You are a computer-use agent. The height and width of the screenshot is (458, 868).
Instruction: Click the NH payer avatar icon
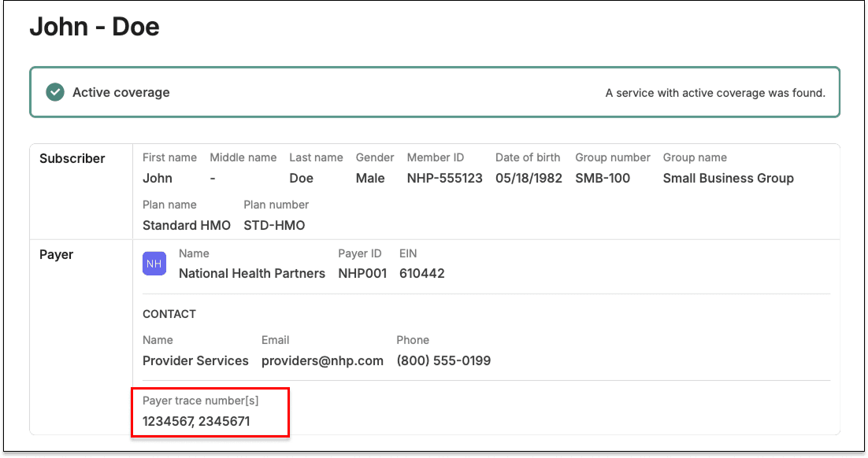pos(154,264)
